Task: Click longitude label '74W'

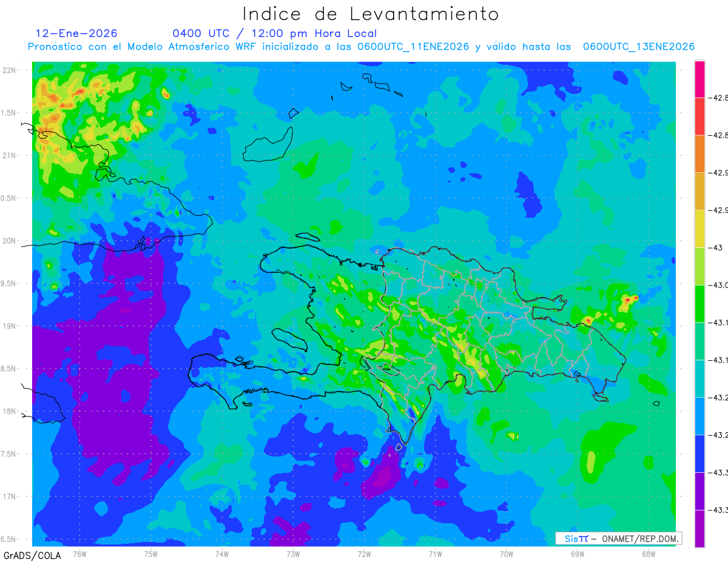Action: [x=221, y=554]
